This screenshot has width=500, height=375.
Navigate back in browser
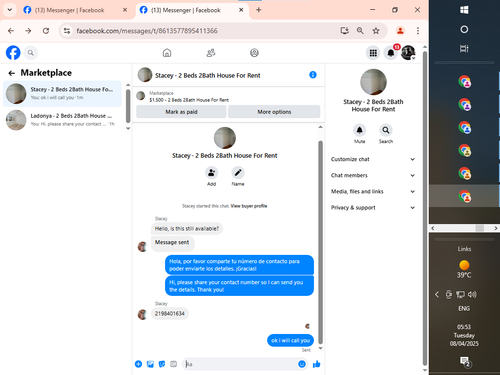[x=11, y=31]
